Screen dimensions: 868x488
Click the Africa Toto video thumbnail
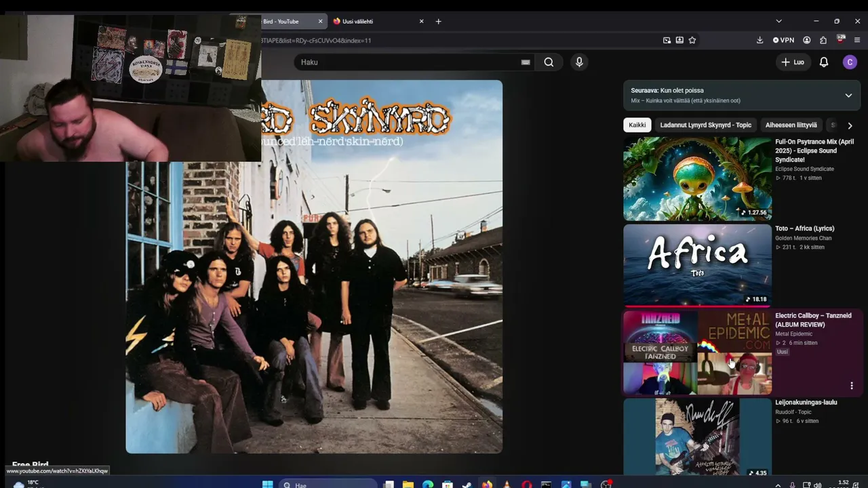click(x=697, y=266)
